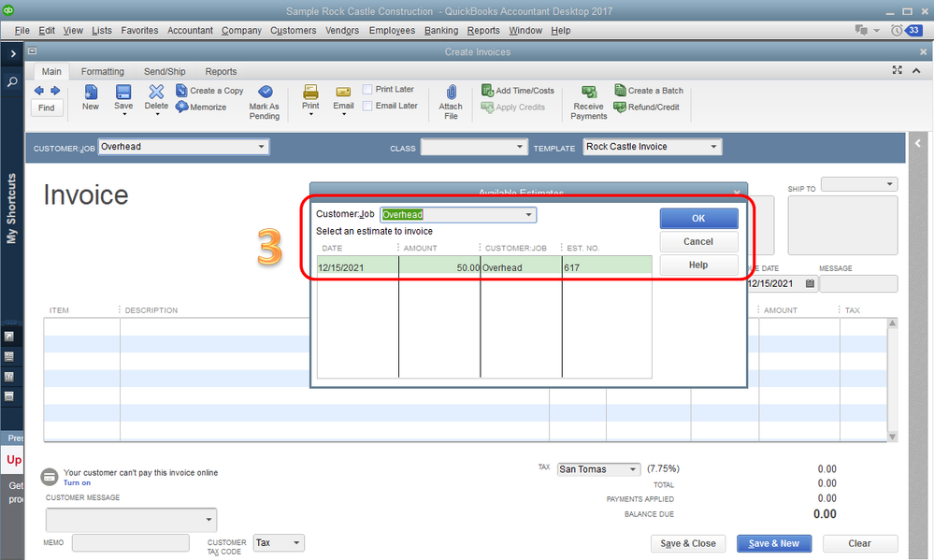Open the search magnifier in the sidebar

pyautogui.click(x=12, y=82)
